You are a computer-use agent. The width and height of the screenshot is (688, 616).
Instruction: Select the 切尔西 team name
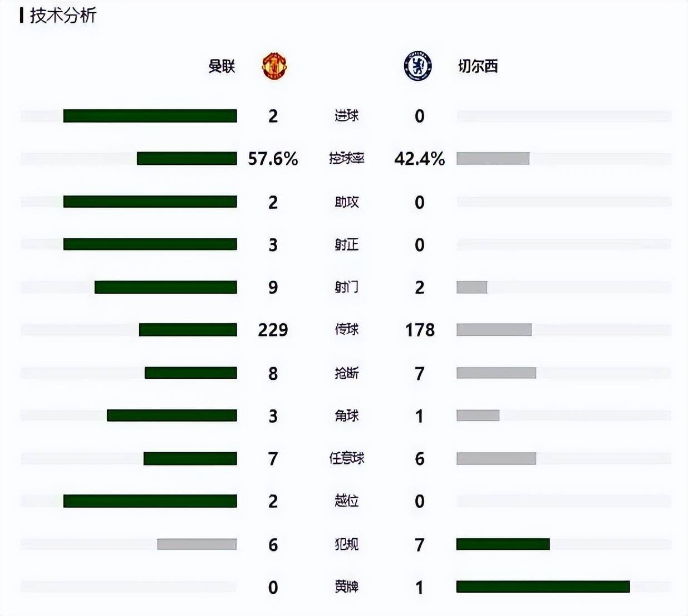tap(478, 66)
